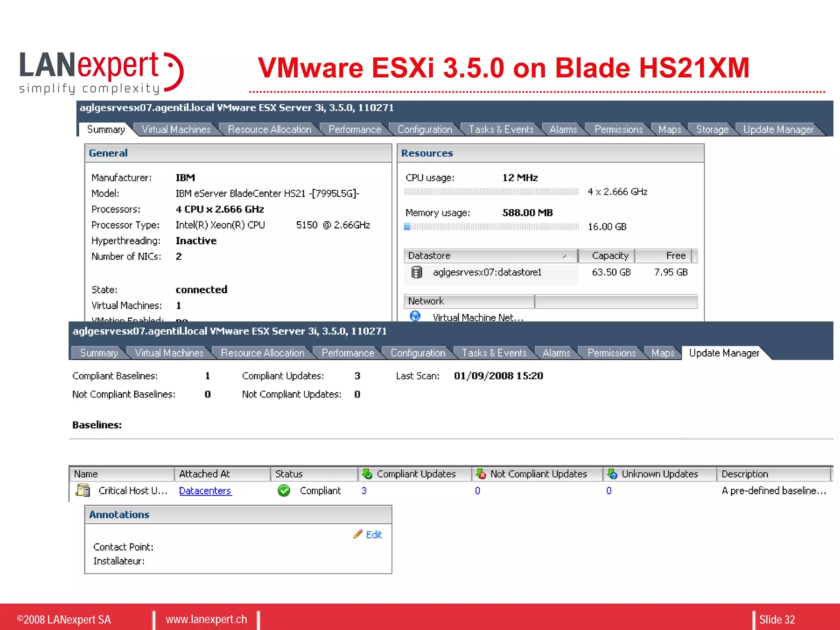
Task: Select the lower Alarms tab
Action: [556, 353]
